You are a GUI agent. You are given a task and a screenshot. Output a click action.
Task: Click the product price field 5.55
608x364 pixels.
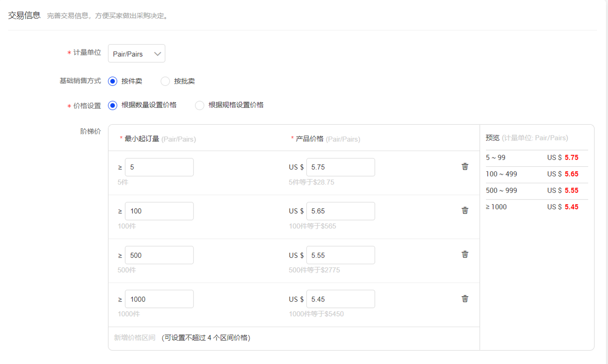(x=340, y=255)
